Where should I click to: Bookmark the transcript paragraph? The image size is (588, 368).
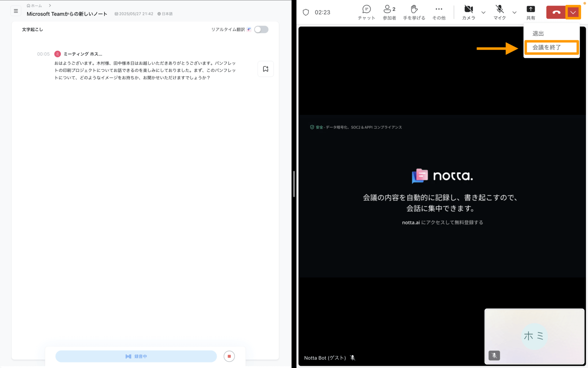pos(266,69)
